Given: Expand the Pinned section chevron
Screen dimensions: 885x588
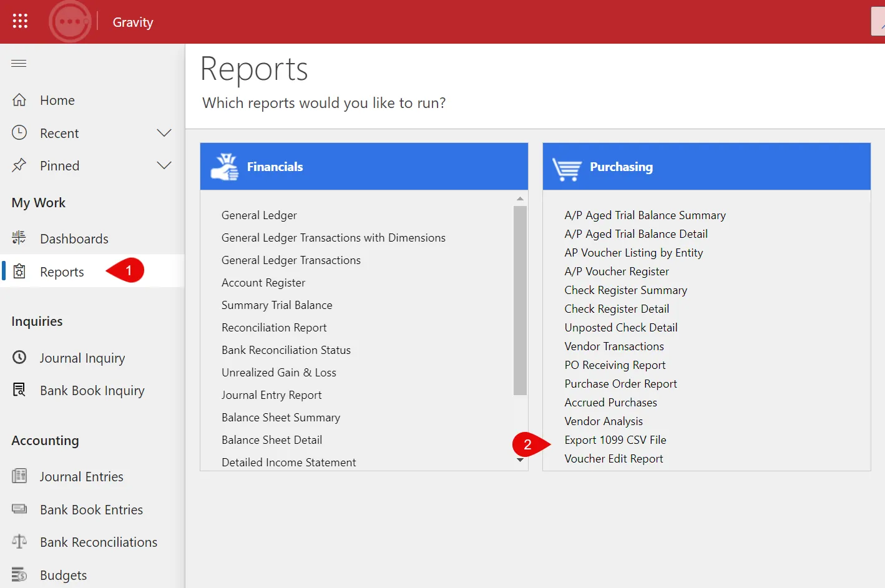Looking at the screenshot, I should (x=164, y=165).
